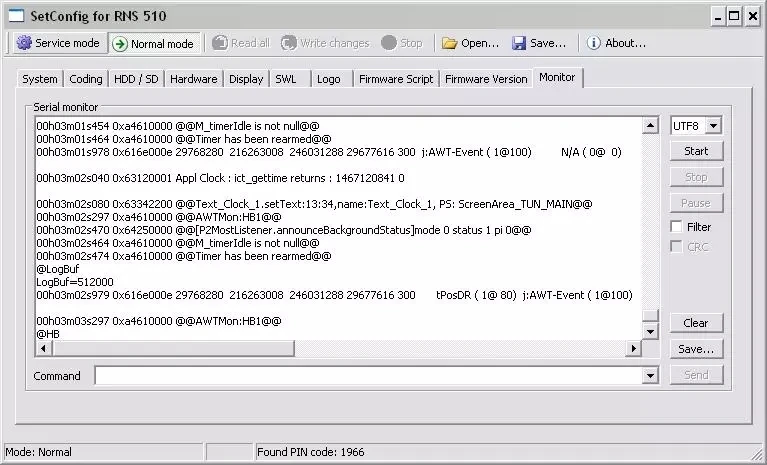767x465 pixels.
Task: Select the Monitor tab
Action: click(x=557, y=77)
